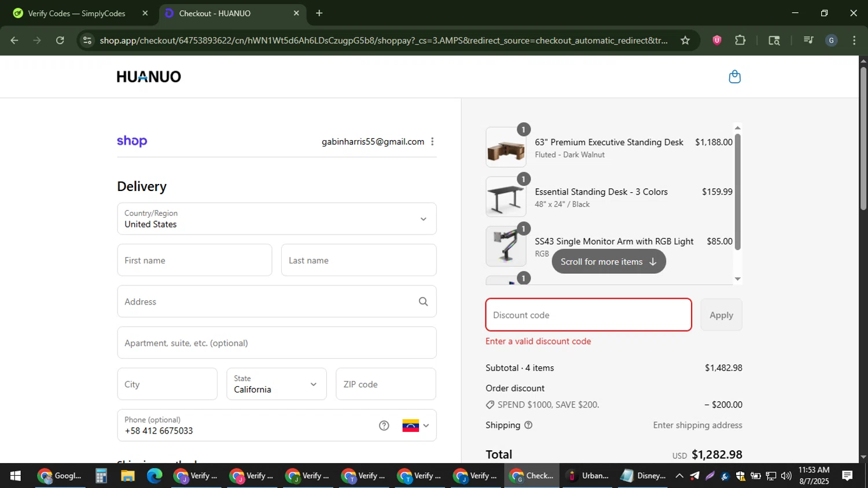This screenshot has width=868, height=488.
Task: Click the order items list scrollbar thumb
Action: click(x=737, y=192)
